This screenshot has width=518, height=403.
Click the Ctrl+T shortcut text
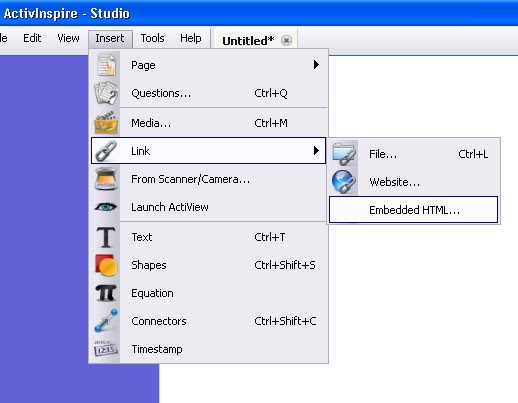[269, 237]
